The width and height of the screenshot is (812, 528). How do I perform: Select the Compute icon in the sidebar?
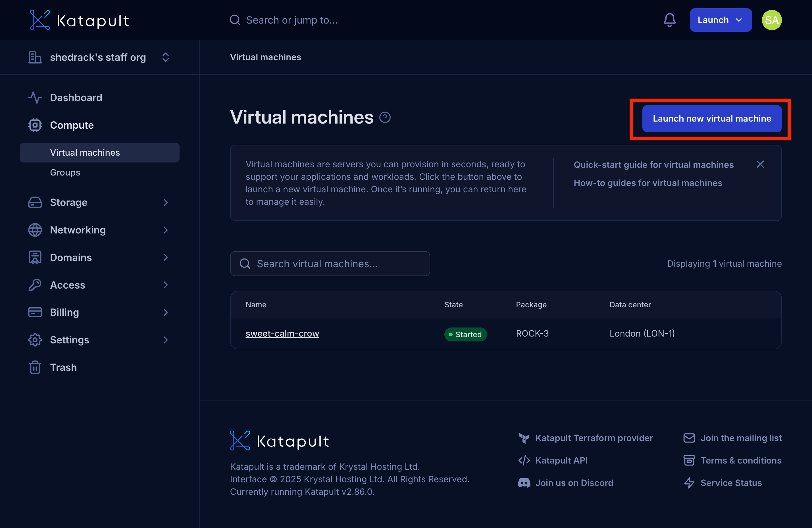(x=35, y=125)
